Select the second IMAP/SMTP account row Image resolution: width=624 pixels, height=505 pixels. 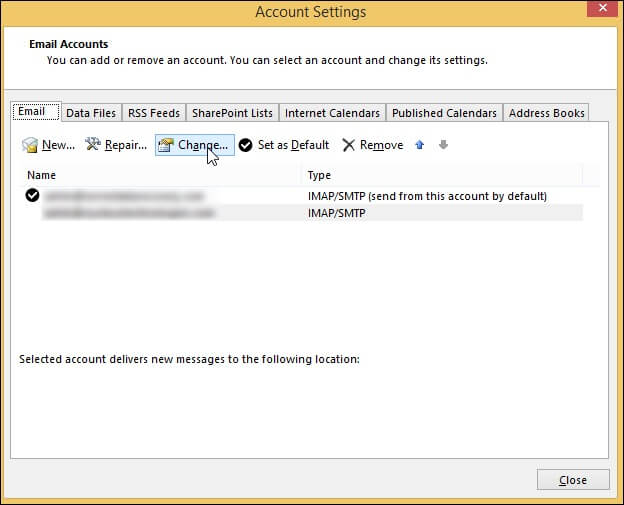pos(300,213)
